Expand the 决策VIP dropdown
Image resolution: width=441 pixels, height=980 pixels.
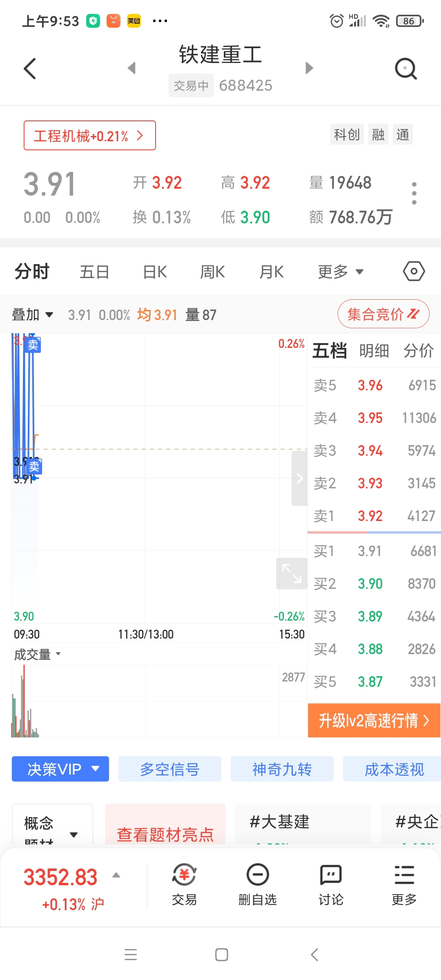pyautogui.click(x=60, y=769)
